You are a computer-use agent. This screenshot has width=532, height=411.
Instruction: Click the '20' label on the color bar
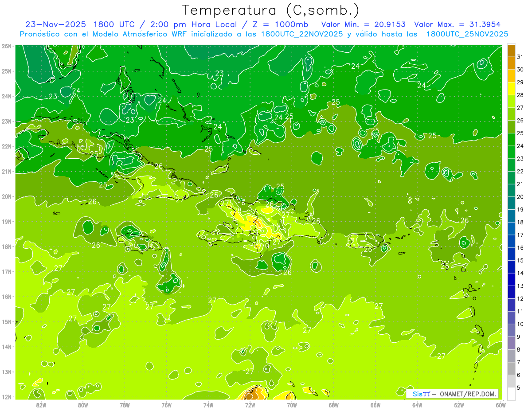520,197
